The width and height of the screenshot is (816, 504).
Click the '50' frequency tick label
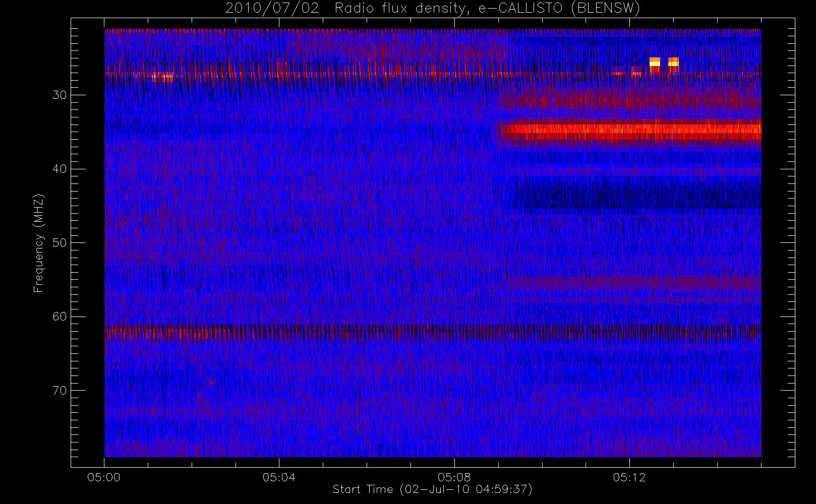tap(60, 243)
